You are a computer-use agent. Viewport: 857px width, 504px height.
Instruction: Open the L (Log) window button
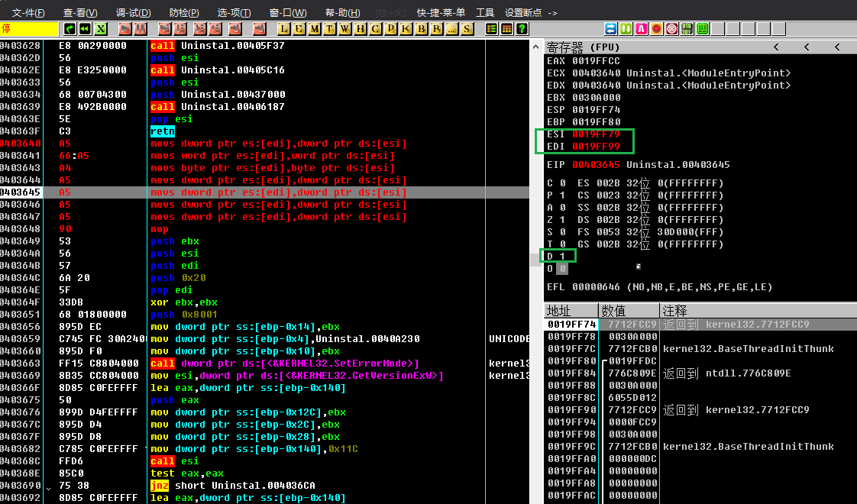[283, 29]
